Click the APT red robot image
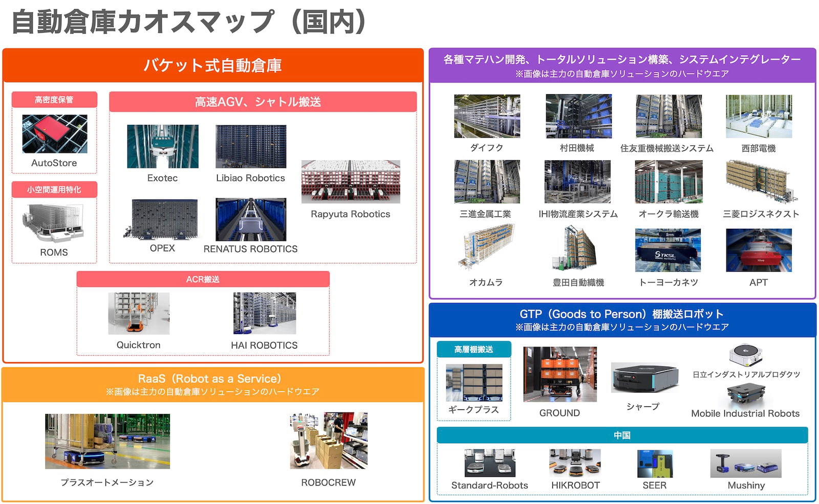The height and width of the screenshot is (504, 819). (759, 250)
